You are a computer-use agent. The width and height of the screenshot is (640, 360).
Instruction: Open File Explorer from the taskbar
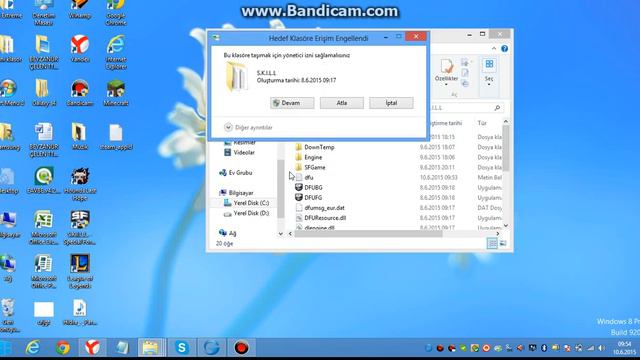pos(151,348)
